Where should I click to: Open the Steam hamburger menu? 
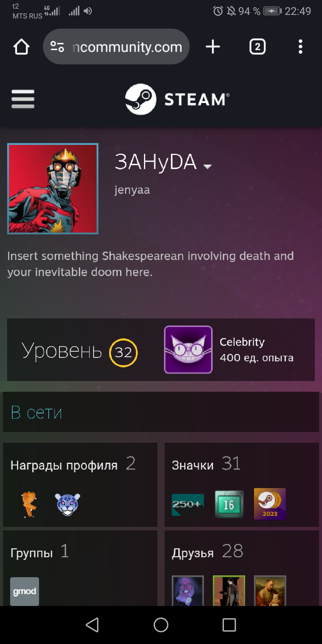tap(23, 99)
